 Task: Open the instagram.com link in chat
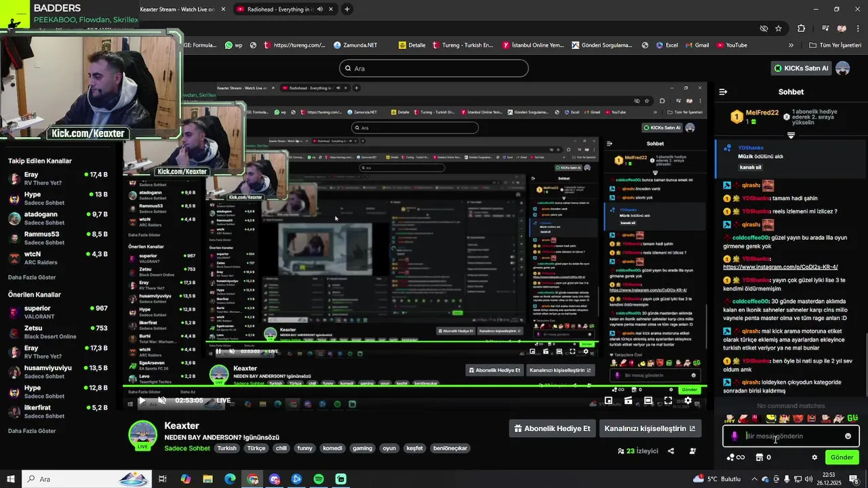point(781,267)
